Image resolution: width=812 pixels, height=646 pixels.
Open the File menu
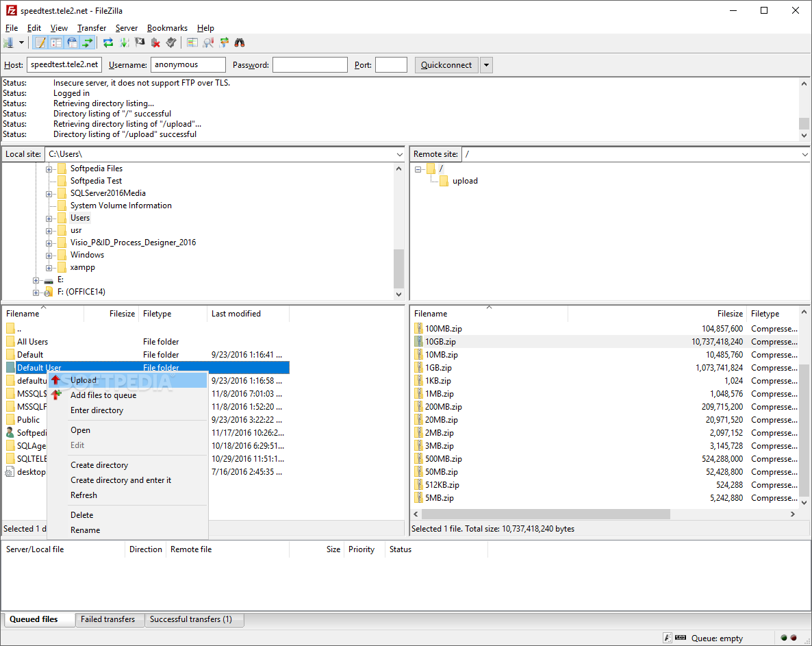(12, 28)
